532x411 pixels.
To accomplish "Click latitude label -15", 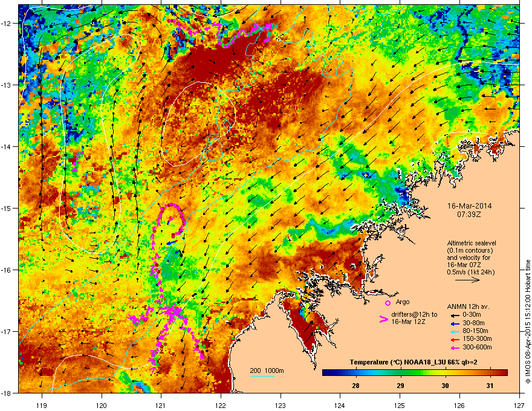I will coord(7,208).
